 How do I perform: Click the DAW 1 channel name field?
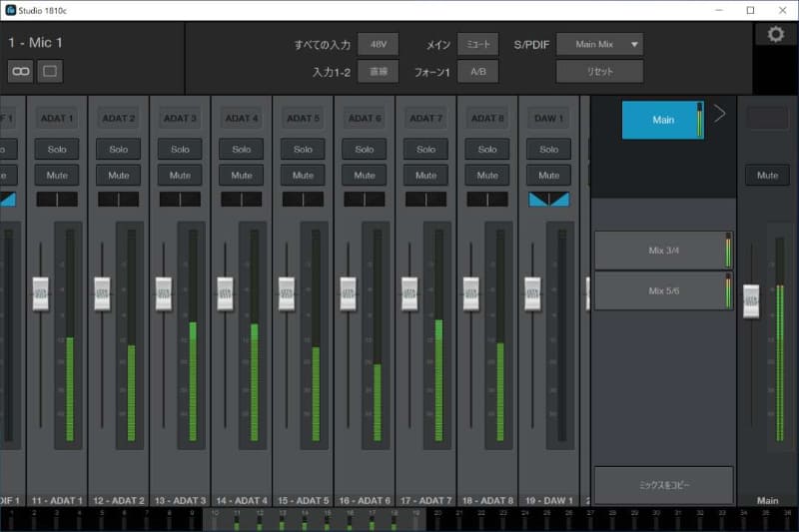(548, 118)
